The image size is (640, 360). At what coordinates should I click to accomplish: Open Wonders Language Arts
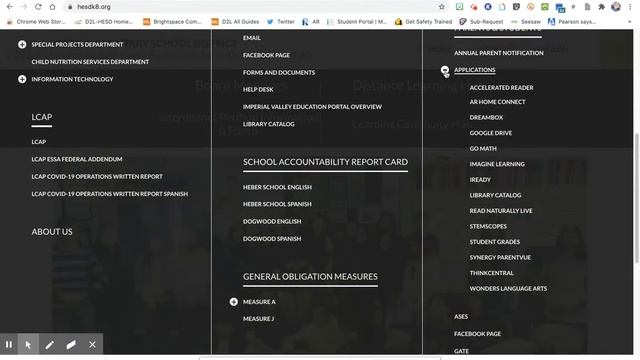pyautogui.click(x=508, y=288)
